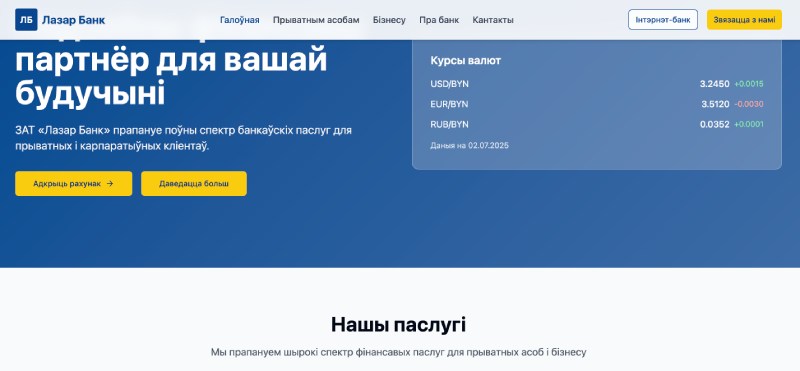Select the +0.0001 rate change value
Screen dimensions: 800x371
[749, 124]
